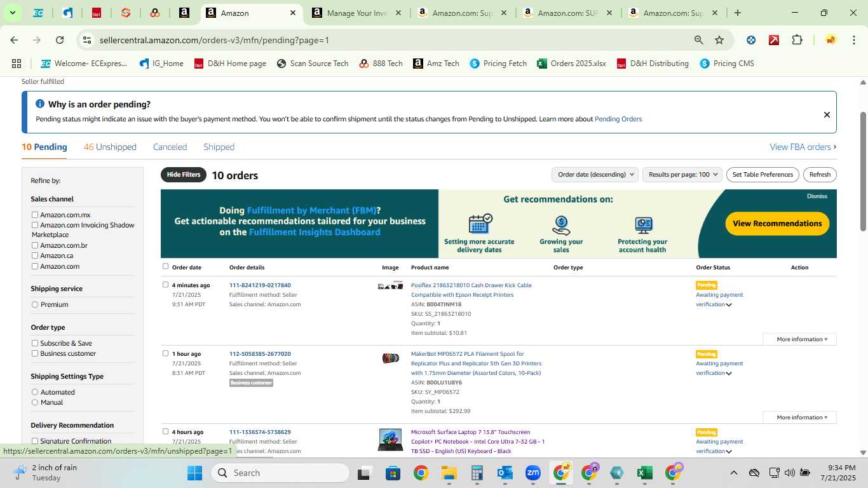Select the Premium shipping service radio
The image size is (868, 488).
(35, 304)
